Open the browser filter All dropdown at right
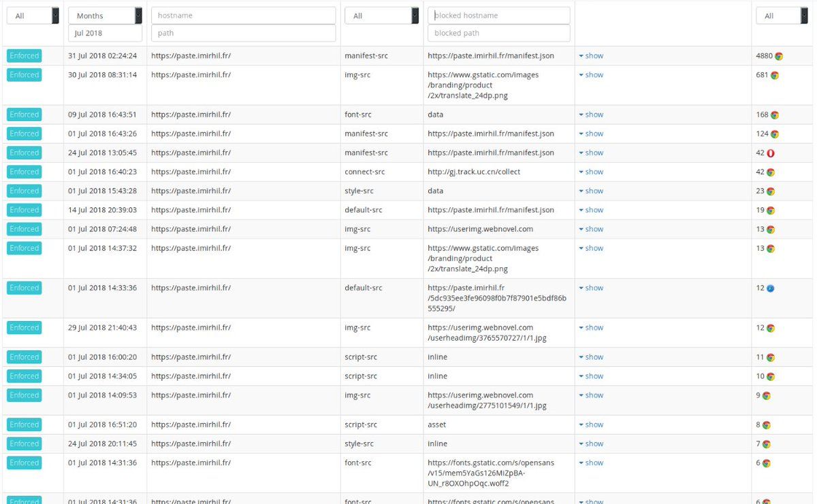Viewport: 817px width, 504px height. click(x=781, y=16)
